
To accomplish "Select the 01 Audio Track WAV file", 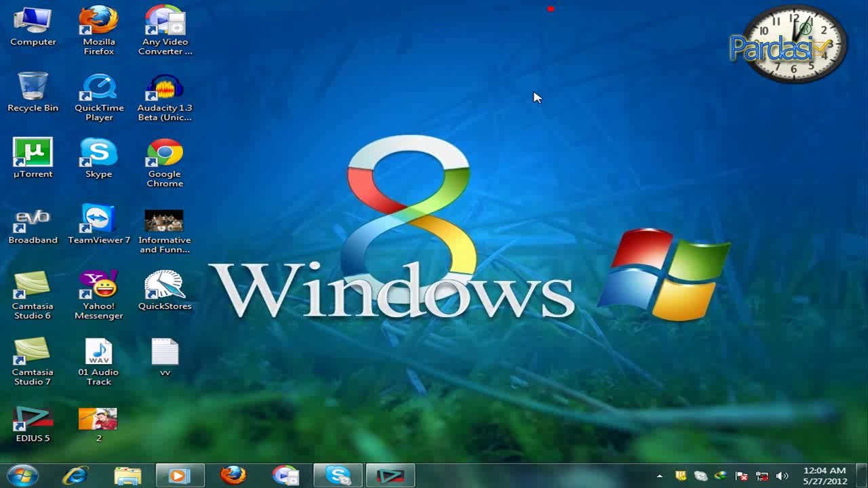I will click(x=99, y=362).
